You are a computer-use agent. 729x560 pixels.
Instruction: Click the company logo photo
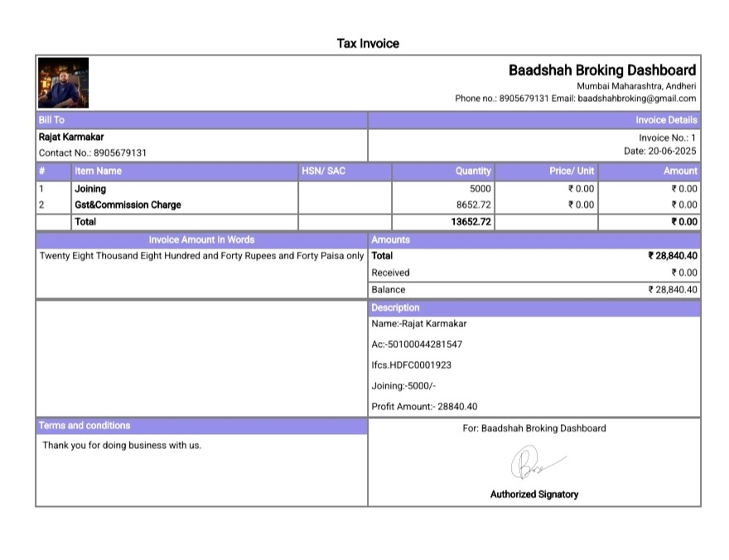63,83
